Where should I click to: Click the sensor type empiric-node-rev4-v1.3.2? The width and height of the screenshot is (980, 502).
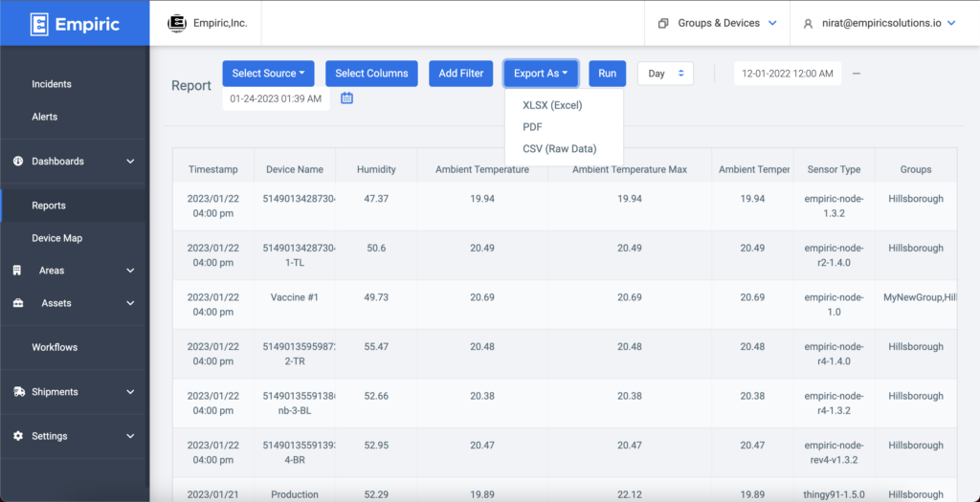pyautogui.click(x=834, y=452)
